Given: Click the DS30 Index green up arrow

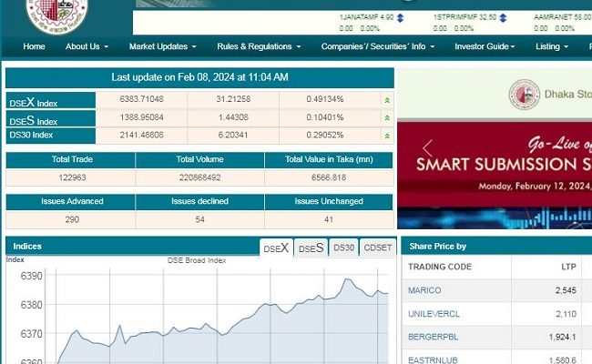Looking at the screenshot, I should tap(387, 136).
